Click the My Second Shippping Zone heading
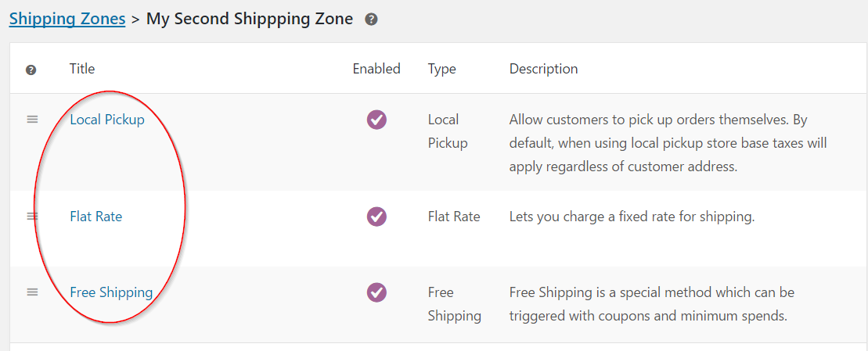Viewport: 868px width, 351px height. 250,19
